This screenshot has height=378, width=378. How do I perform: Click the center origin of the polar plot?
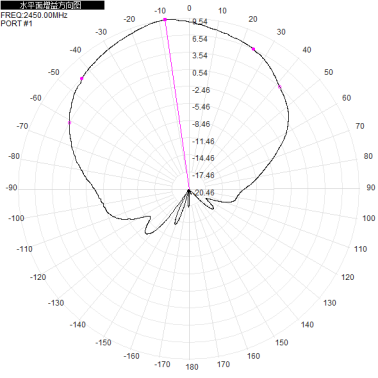189,190
